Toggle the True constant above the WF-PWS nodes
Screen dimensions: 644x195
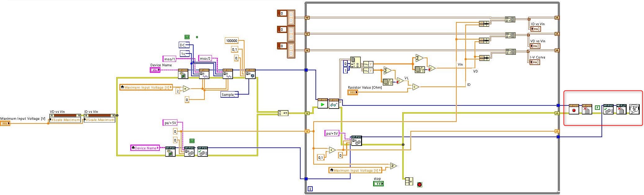[192, 141]
